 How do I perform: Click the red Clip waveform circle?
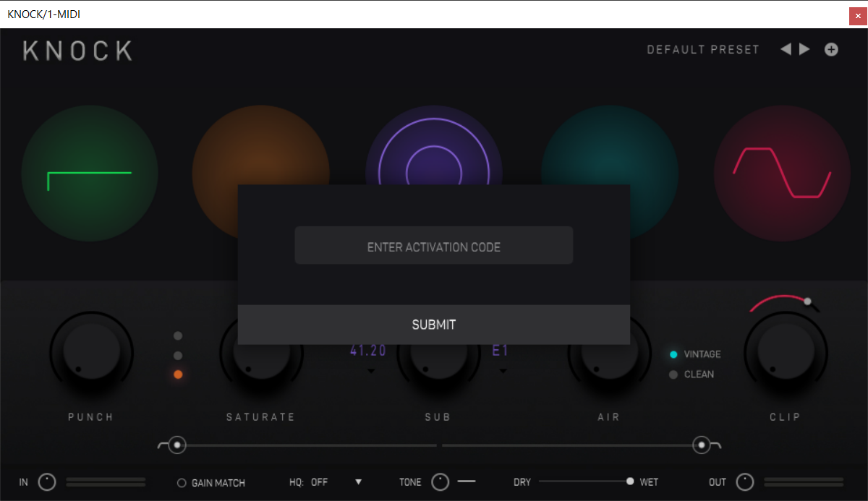(x=782, y=174)
